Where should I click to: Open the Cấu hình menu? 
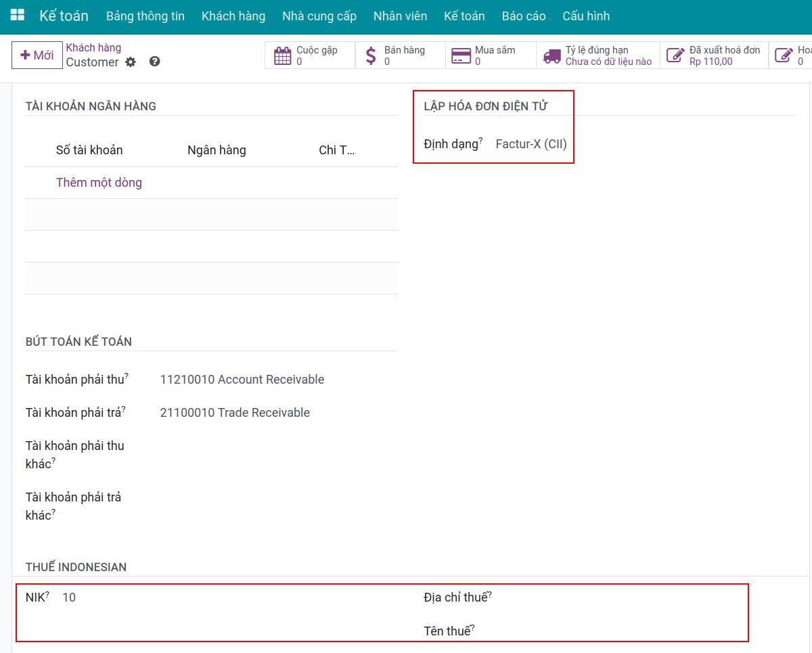coord(586,16)
